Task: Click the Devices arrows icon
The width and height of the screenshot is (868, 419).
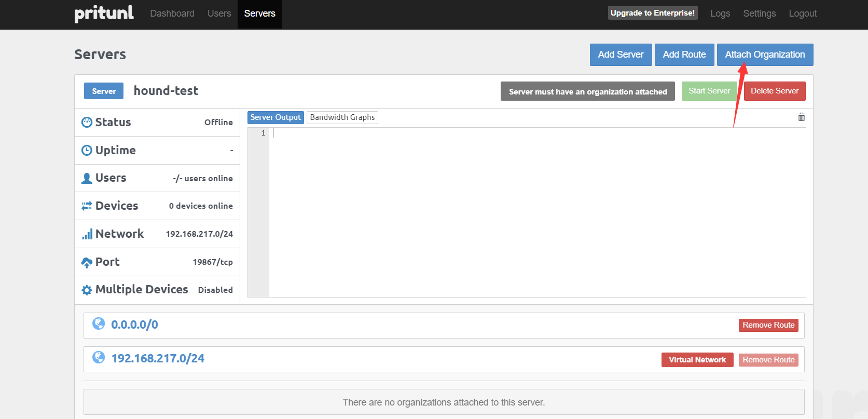Action: (x=87, y=206)
